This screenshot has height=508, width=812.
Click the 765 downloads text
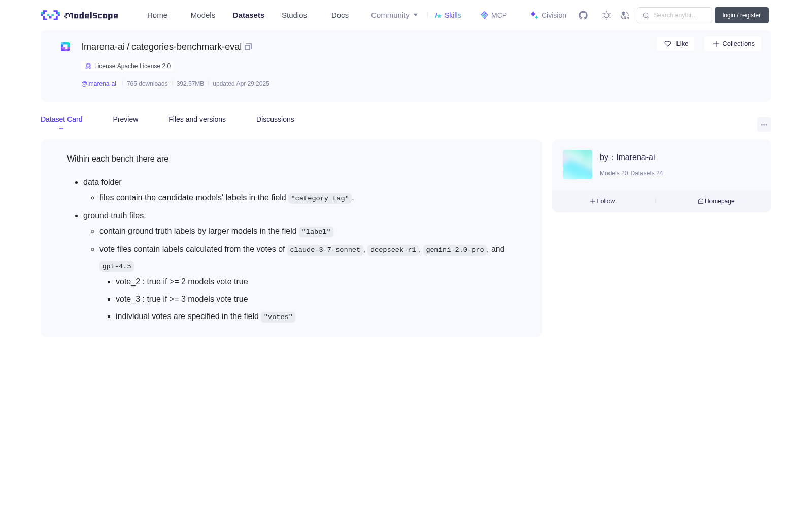tap(147, 84)
